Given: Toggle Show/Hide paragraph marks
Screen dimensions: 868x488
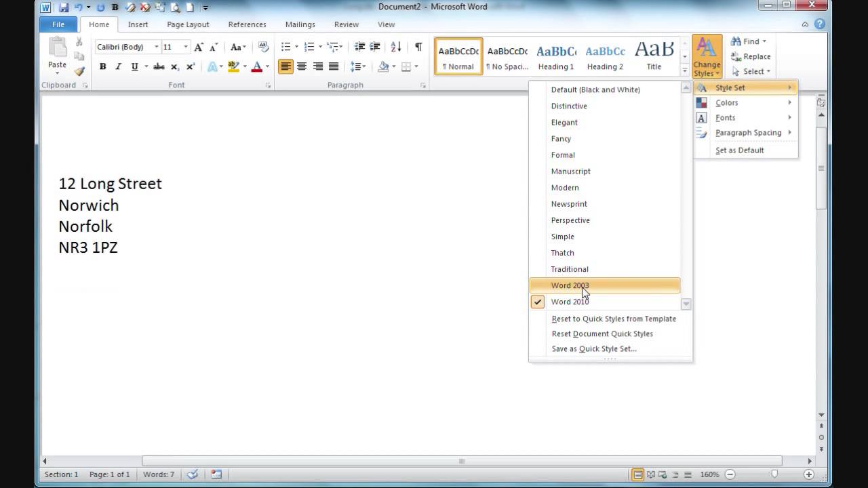Looking at the screenshot, I should (x=418, y=47).
